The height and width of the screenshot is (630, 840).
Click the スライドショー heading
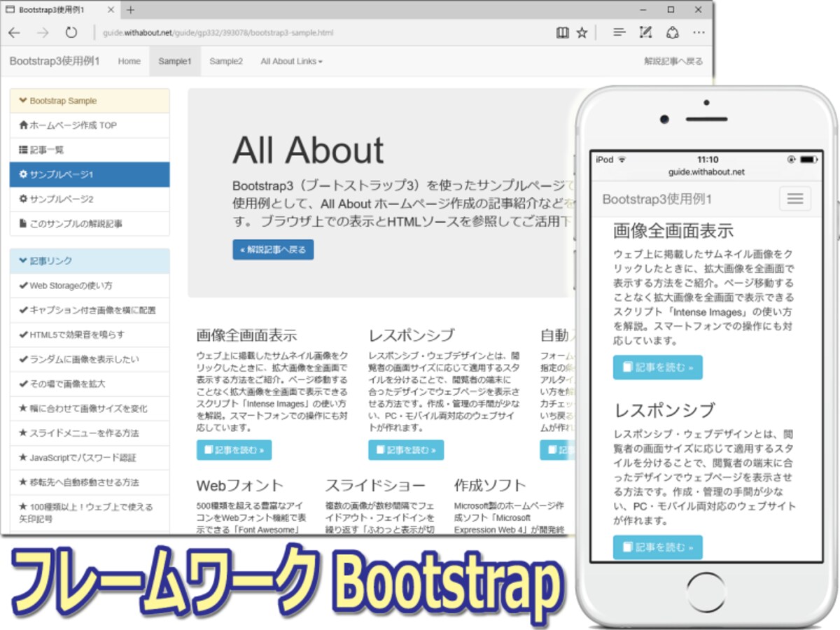[x=375, y=485]
